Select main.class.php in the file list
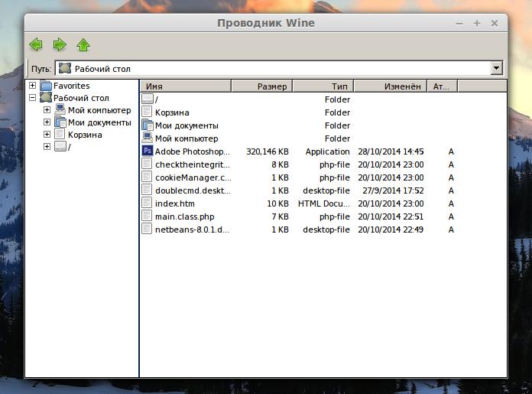The image size is (532, 394). point(184,217)
